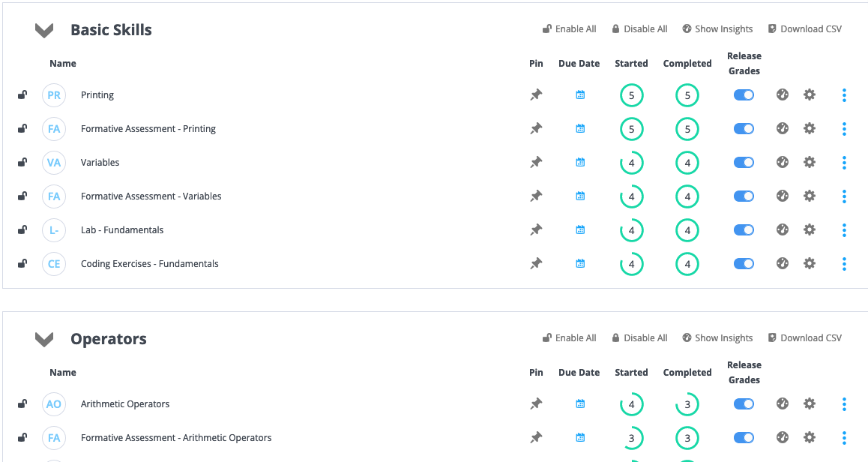868x462 pixels.
Task: Click Enable All in Operators
Action: tap(569, 338)
